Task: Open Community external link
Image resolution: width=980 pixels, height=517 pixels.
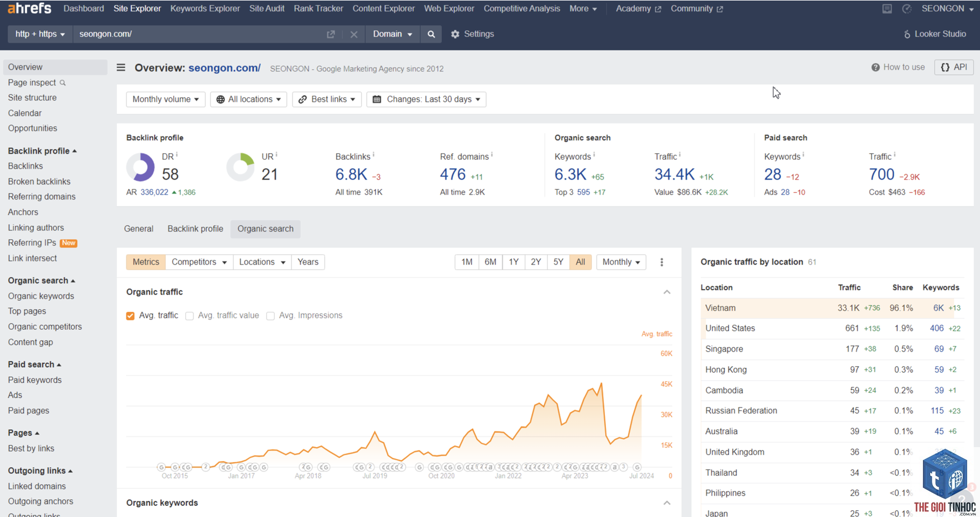Action: click(697, 8)
